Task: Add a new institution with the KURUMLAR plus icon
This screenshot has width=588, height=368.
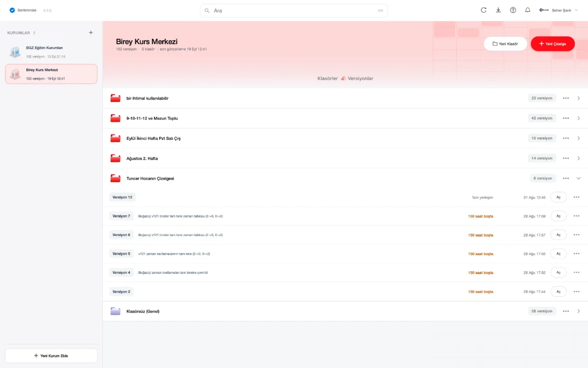Action: 91,33
